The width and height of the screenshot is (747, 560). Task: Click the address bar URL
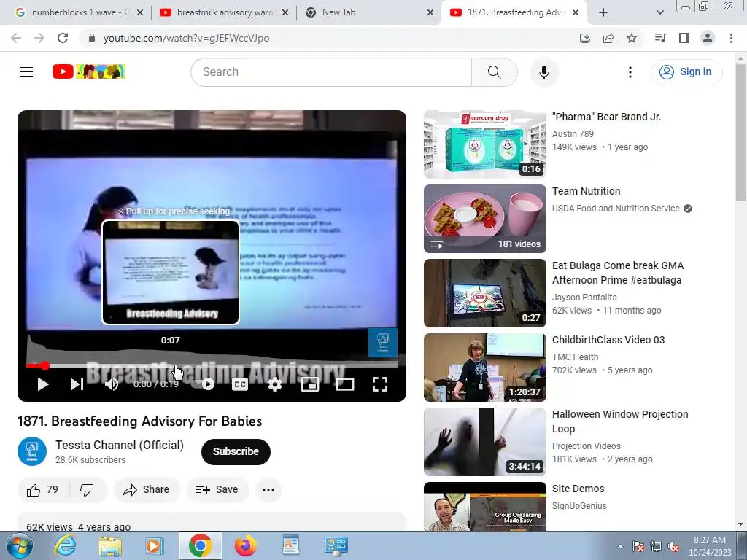186,38
